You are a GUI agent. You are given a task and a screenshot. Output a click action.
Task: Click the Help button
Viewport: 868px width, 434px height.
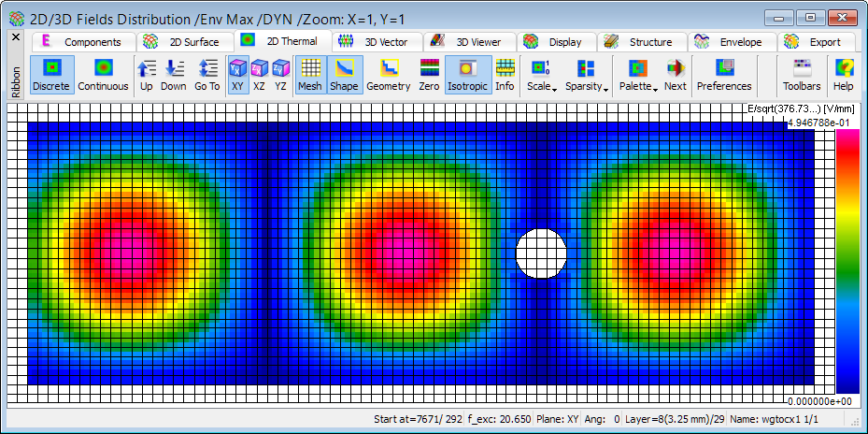pos(844,75)
